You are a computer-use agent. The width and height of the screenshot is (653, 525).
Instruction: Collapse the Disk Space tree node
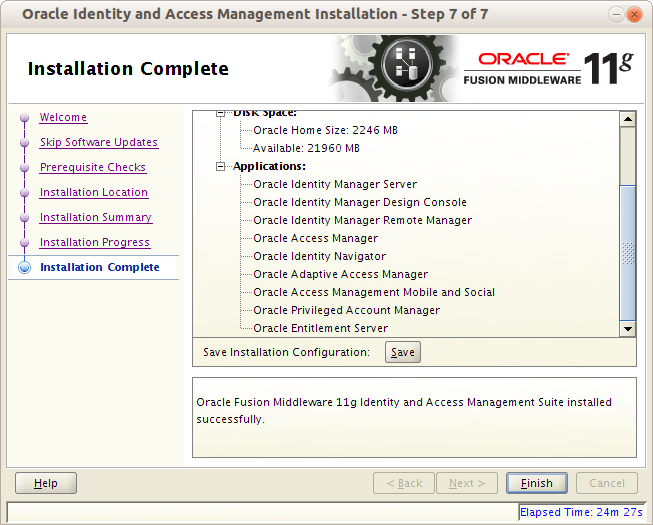pos(220,113)
